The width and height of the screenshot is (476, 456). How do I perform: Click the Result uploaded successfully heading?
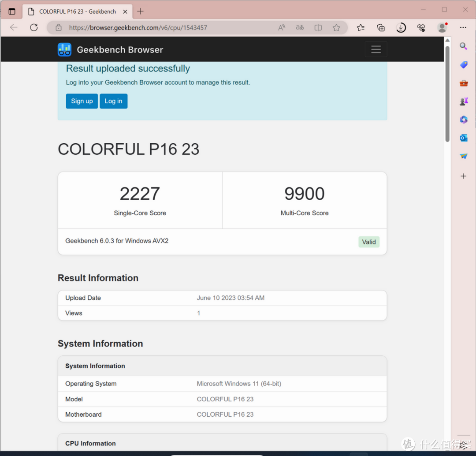tap(128, 68)
